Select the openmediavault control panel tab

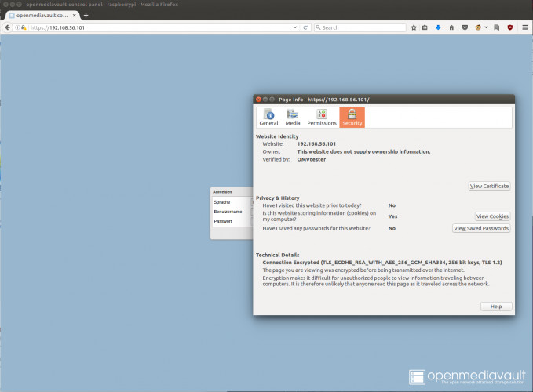(42, 15)
